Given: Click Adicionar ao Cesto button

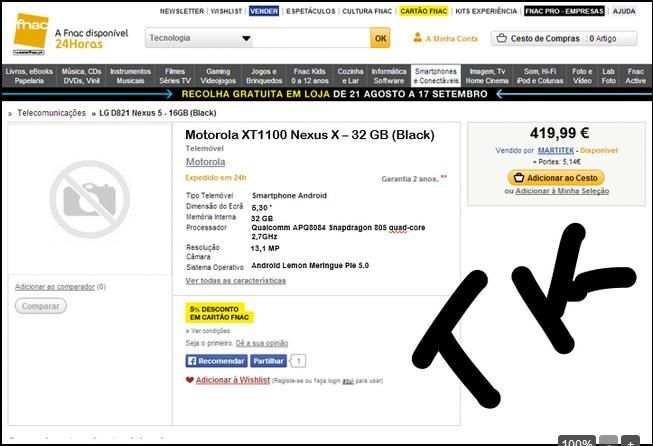Looking at the screenshot, I should (x=556, y=178).
